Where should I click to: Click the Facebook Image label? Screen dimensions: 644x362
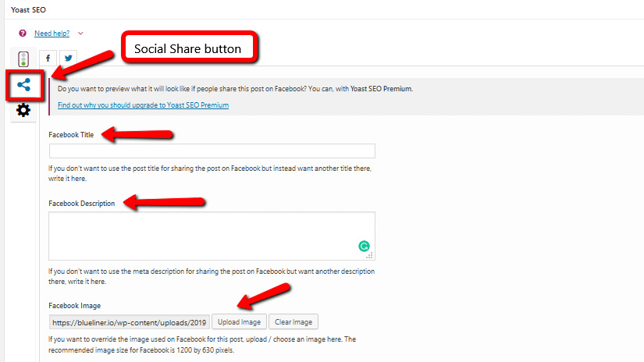pyautogui.click(x=74, y=305)
